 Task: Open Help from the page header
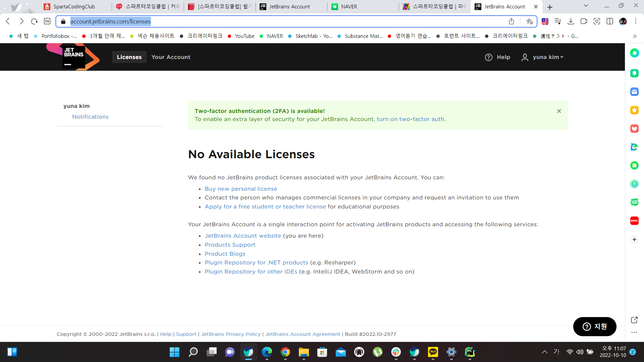(497, 57)
